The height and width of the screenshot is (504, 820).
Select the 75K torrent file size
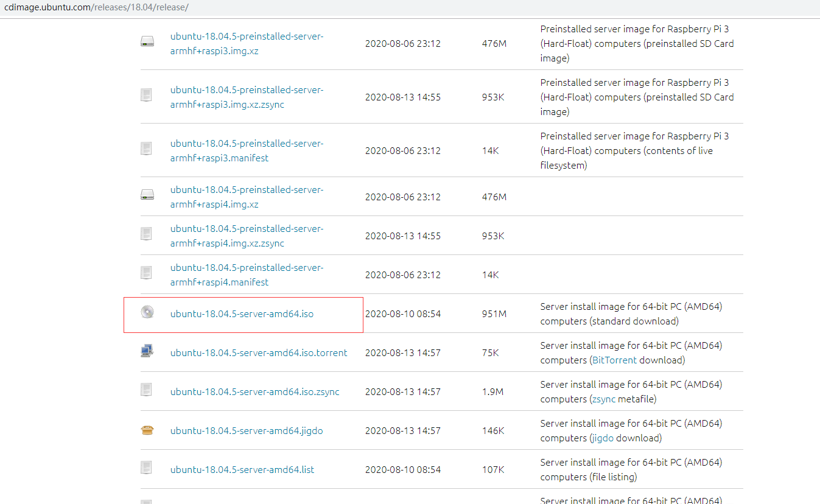pos(491,353)
